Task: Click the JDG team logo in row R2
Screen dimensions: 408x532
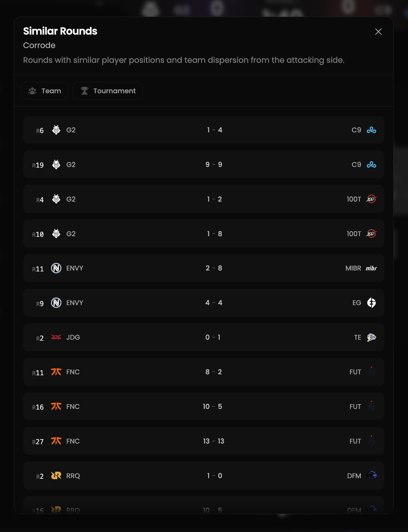Action: tap(56, 337)
